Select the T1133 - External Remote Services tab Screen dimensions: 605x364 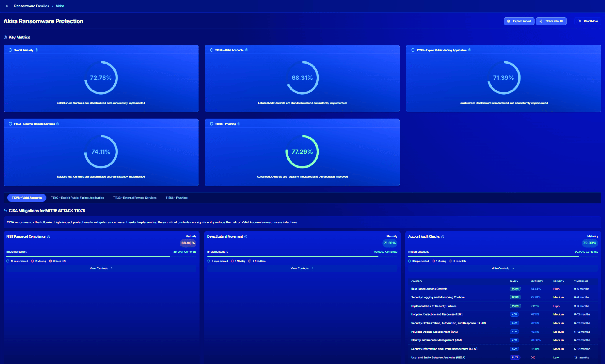click(135, 198)
